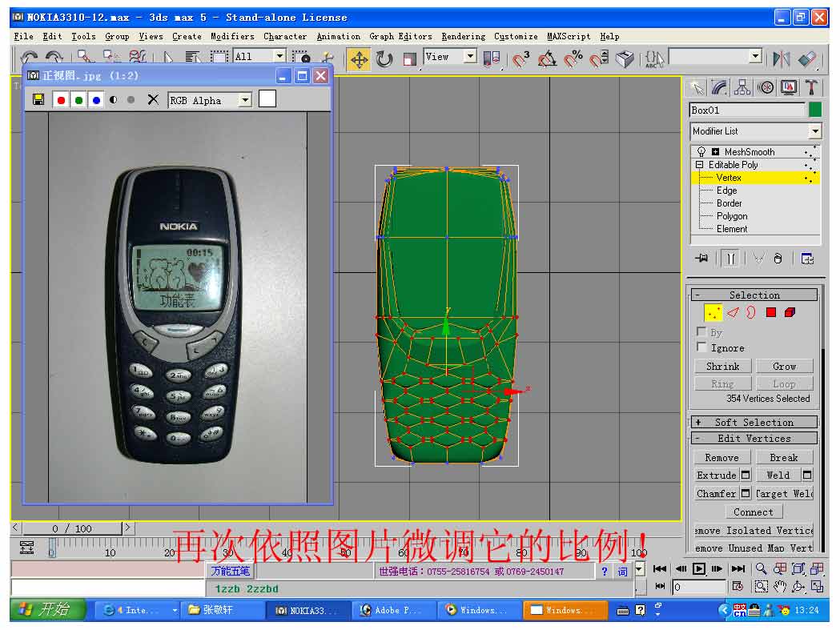Screen dimensions: 840x630
Task: Toggle red channel in image viewer
Action: coord(61,100)
